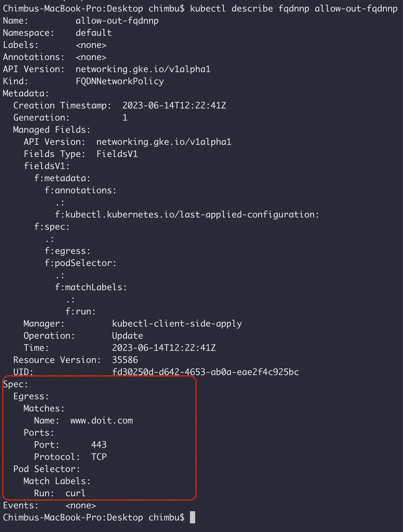Screen dimensions: 403x532
Task: Click the f:podSelector field line
Action: point(80,263)
